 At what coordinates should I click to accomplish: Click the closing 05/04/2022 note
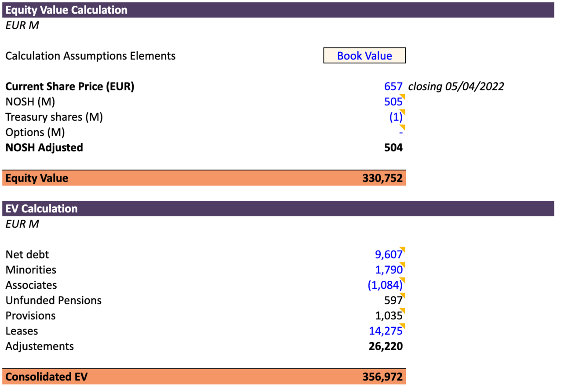click(x=456, y=86)
